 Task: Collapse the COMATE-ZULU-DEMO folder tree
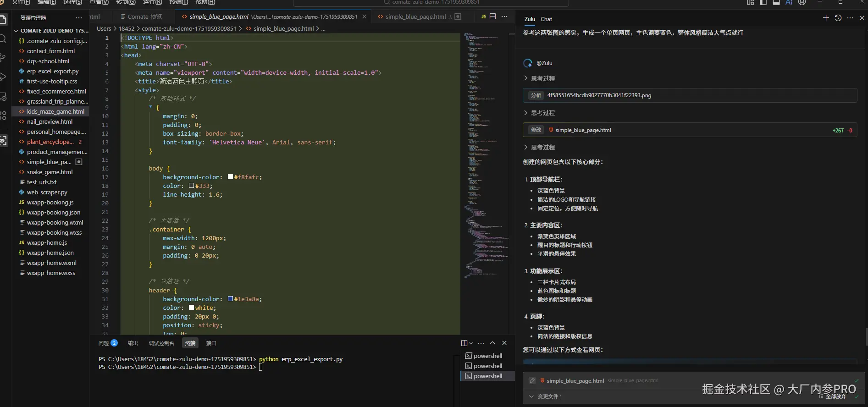pyautogui.click(x=16, y=31)
